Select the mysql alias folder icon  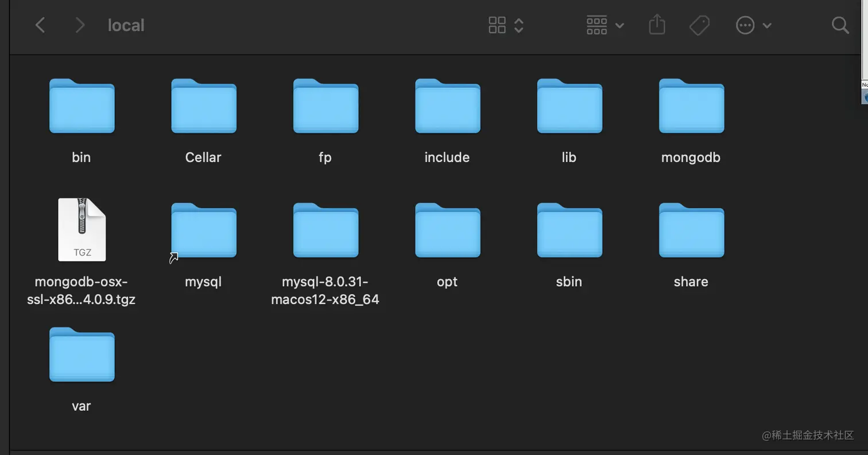point(204,230)
